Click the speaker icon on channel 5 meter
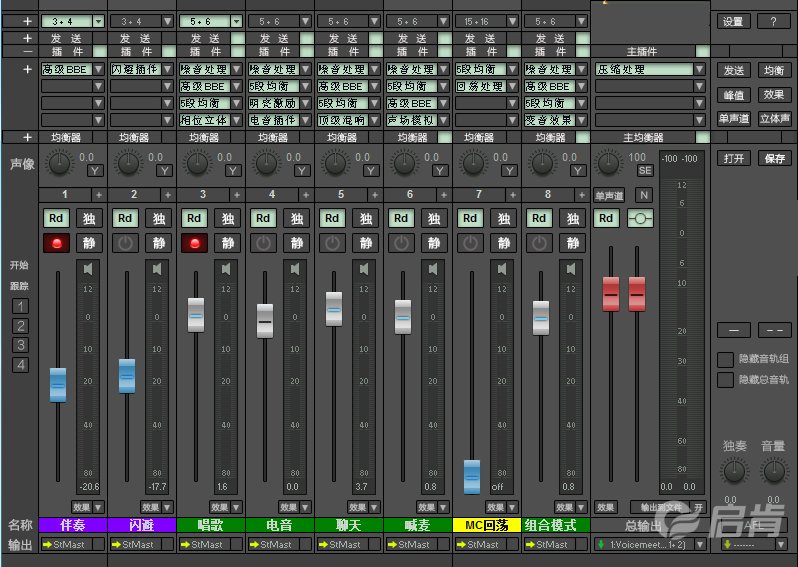Image resolution: width=798 pixels, height=567 pixels. point(364,269)
